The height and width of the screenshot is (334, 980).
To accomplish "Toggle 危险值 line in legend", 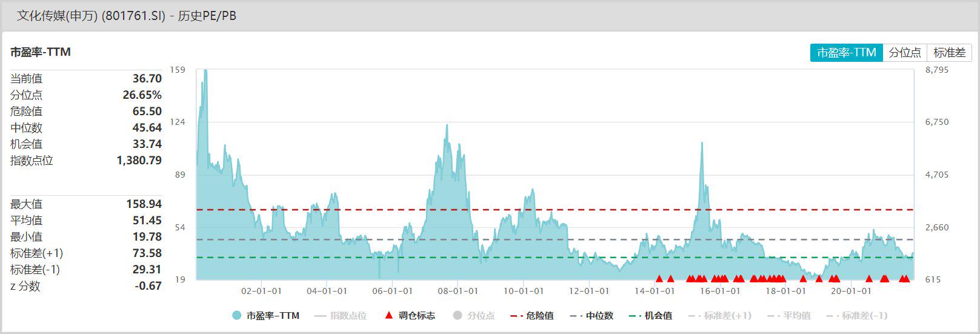I will 532,316.
